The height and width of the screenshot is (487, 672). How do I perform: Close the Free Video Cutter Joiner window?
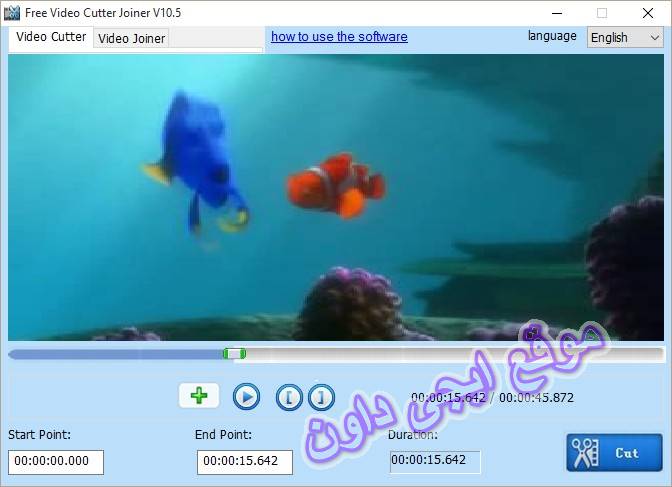click(x=648, y=13)
